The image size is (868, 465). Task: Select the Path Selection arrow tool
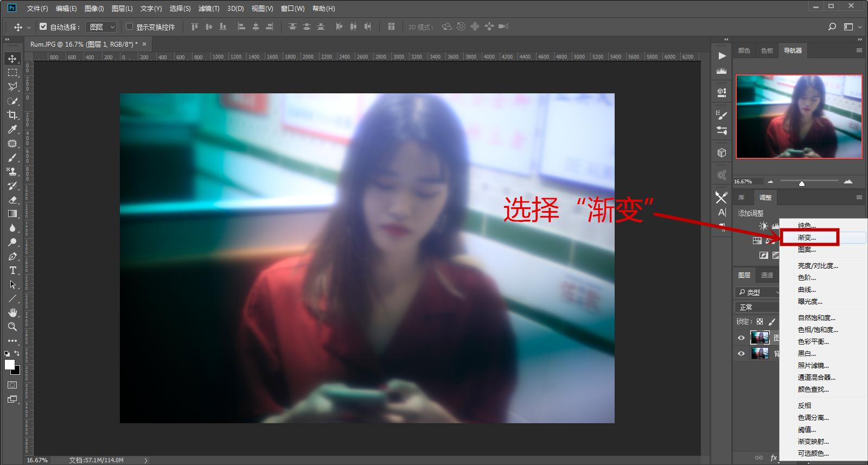click(12, 284)
